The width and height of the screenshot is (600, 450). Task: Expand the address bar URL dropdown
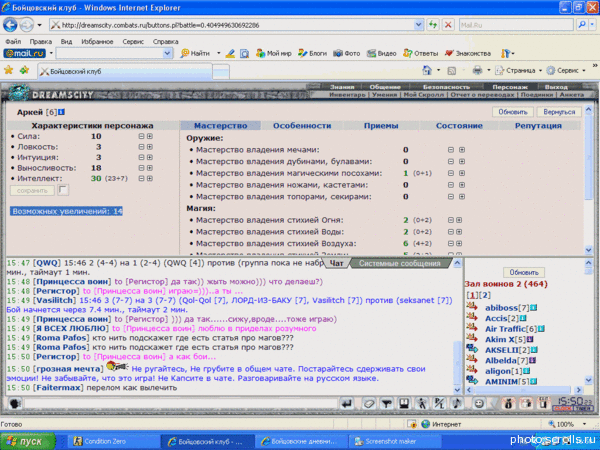pyautogui.click(x=419, y=25)
